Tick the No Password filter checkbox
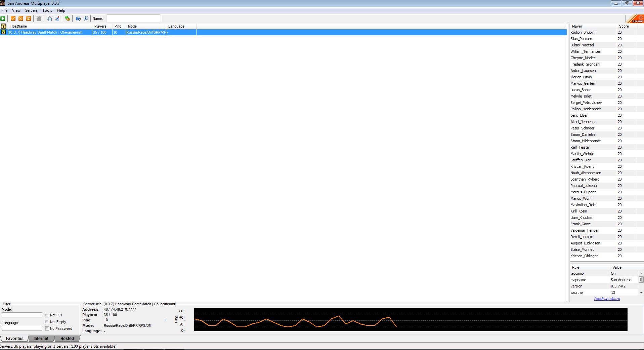The width and height of the screenshot is (644, 350). point(47,328)
